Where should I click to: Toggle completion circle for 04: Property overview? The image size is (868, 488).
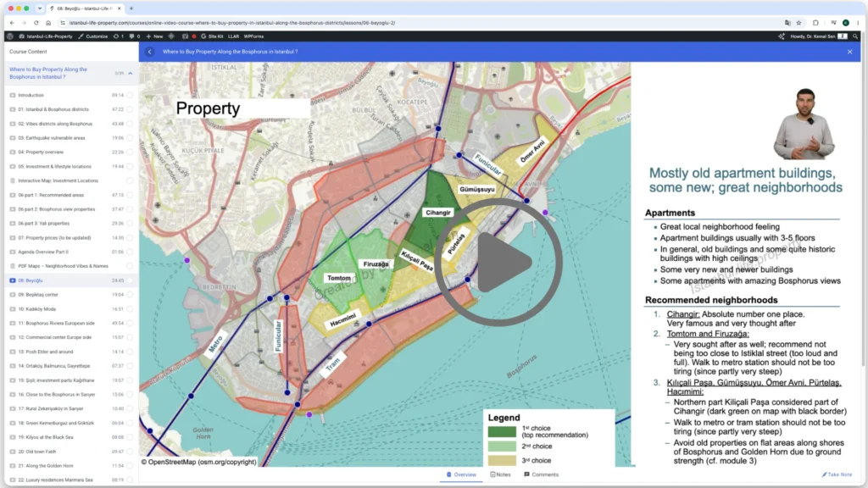pyautogui.click(x=130, y=152)
